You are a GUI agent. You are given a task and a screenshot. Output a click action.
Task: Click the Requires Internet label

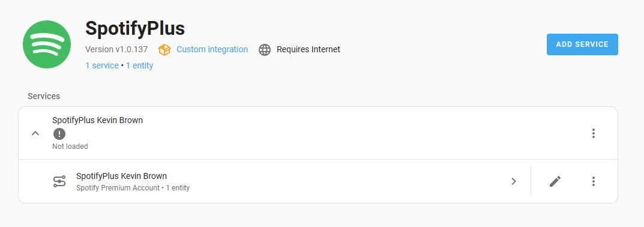coord(308,49)
